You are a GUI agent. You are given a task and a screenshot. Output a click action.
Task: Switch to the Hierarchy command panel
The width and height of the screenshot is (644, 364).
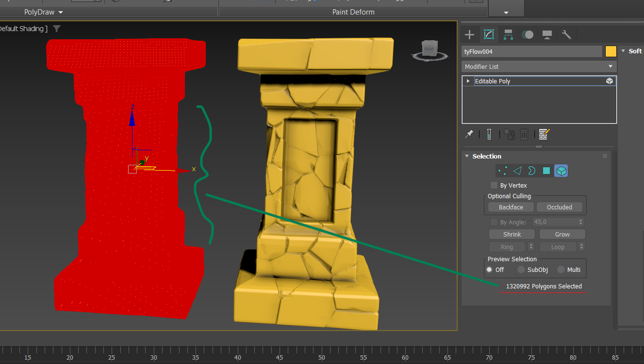coord(508,34)
